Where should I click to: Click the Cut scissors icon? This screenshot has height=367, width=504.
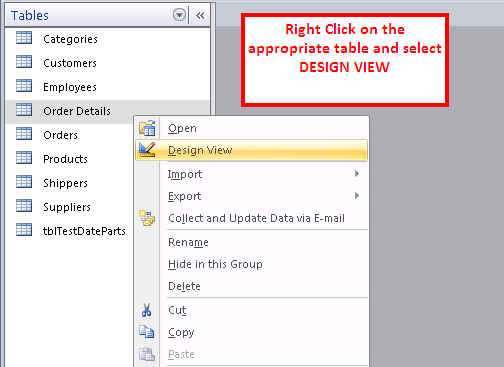pos(146,310)
